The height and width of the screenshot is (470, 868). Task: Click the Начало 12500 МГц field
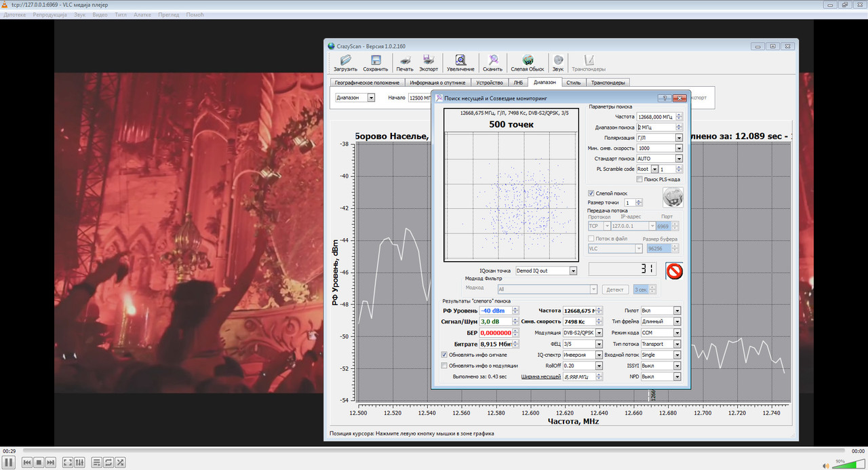pos(419,98)
